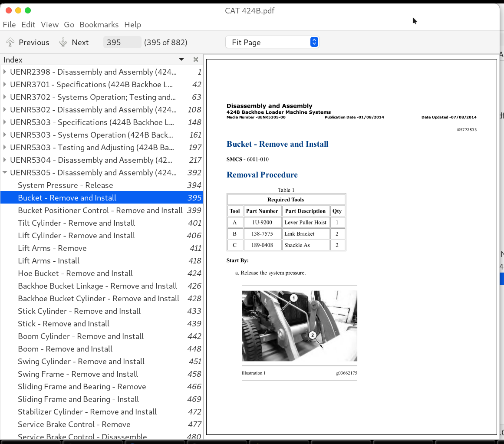Close the Index sidebar with its X icon
The image size is (504, 444).
tap(195, 59)
